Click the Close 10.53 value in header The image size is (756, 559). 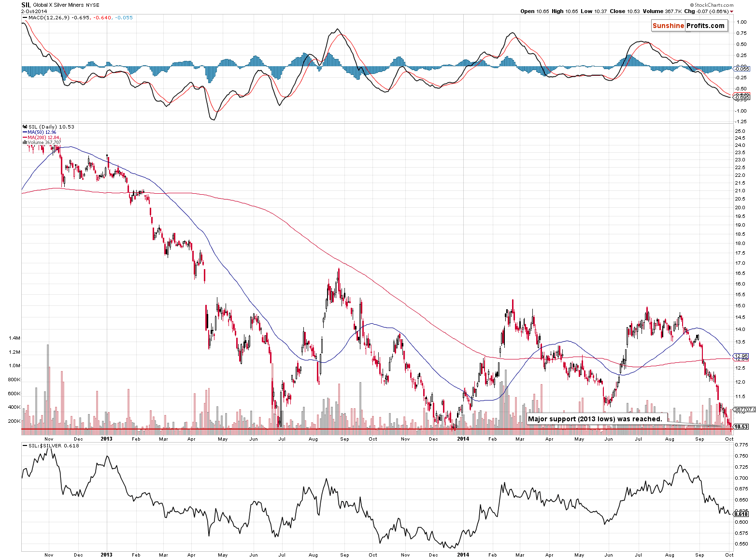625,11
